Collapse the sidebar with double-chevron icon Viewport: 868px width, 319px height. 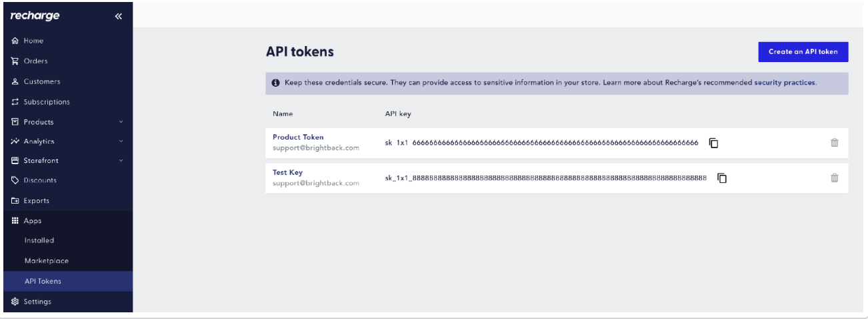[x=119, y=17]
